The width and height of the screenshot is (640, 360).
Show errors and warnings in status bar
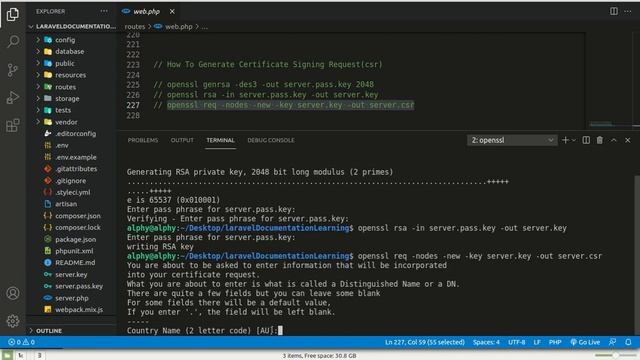coord(21,342)
